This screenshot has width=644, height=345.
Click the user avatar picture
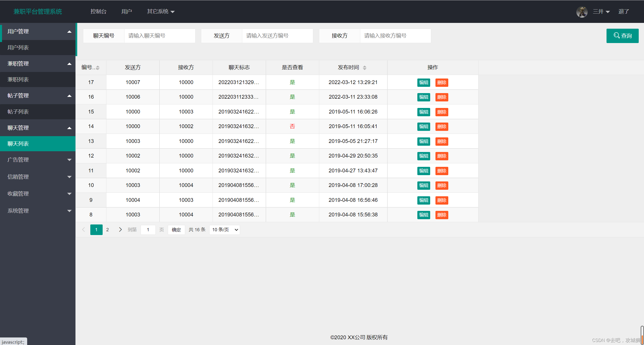[x=582, y=12]
